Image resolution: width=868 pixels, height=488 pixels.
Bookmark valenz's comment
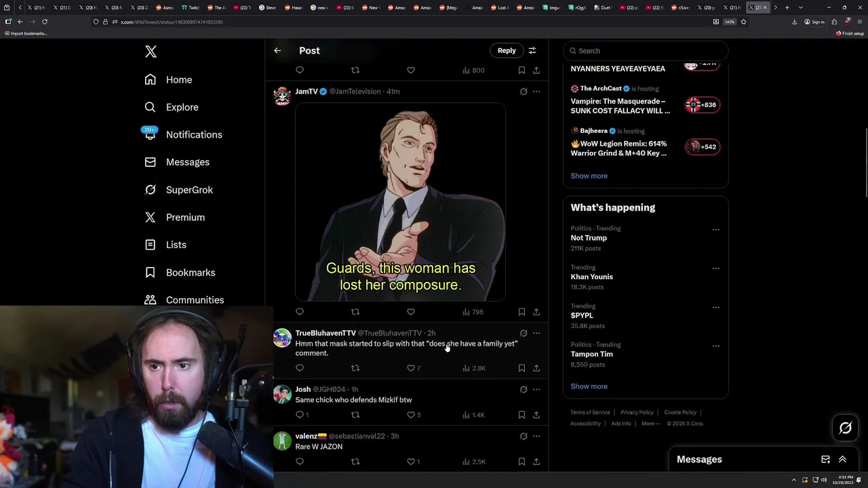click(521, 462)
